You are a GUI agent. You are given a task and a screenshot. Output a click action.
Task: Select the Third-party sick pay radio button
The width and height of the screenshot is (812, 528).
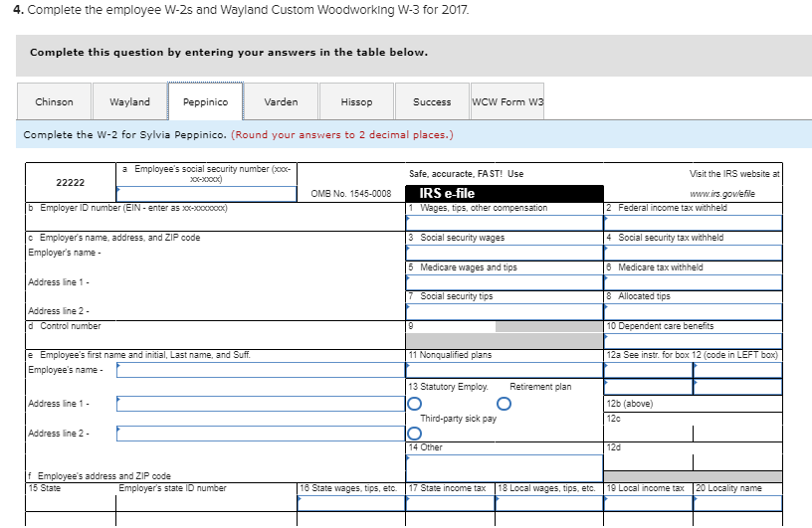[414, 434]
